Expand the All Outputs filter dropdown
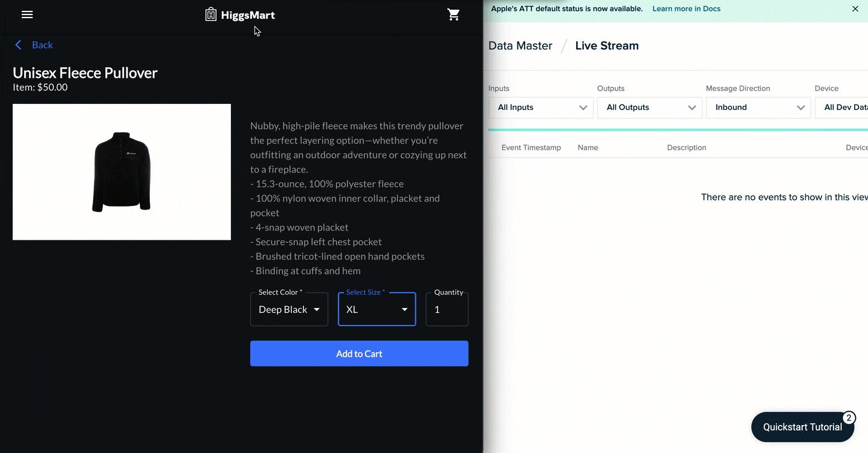Viewport: 868px width, 453px height. [x=650, y=108]
